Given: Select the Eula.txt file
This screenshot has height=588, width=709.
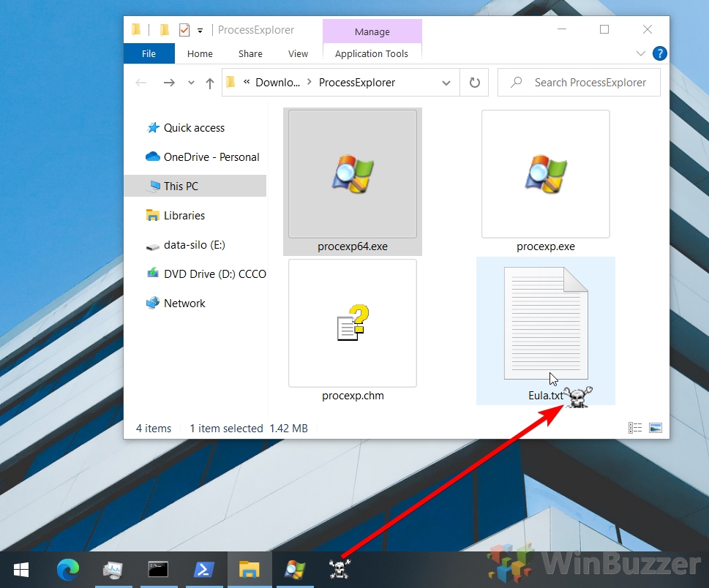Looking at the screenshot, I should (546, 331).
